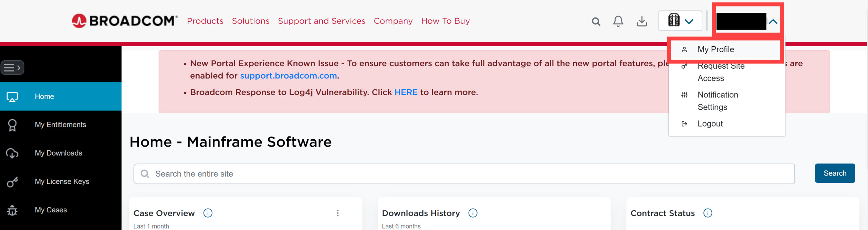
Task: Click the Downloads History card title
Action: pyautogui.click(x=421, y=213)
